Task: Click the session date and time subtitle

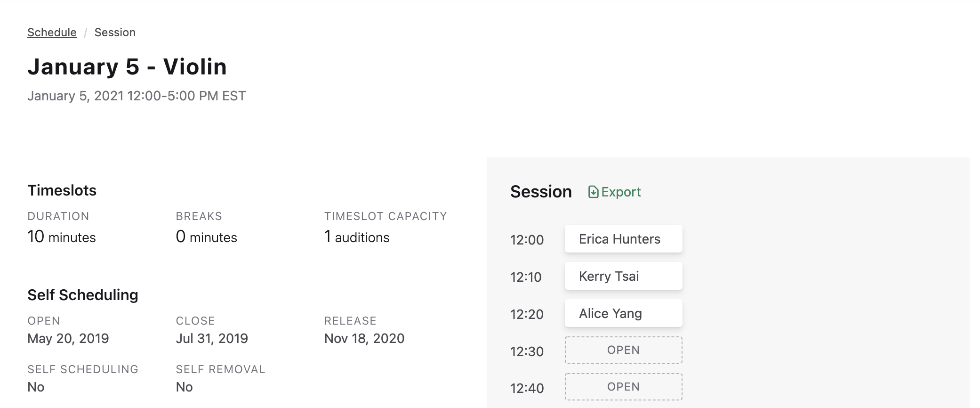Action: [137, 96]
